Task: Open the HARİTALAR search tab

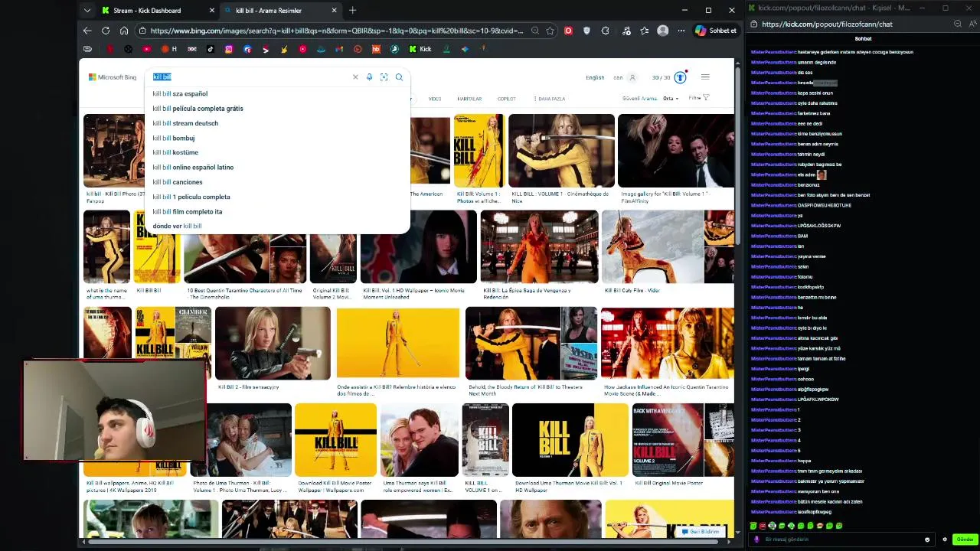Action: point(469,99)
